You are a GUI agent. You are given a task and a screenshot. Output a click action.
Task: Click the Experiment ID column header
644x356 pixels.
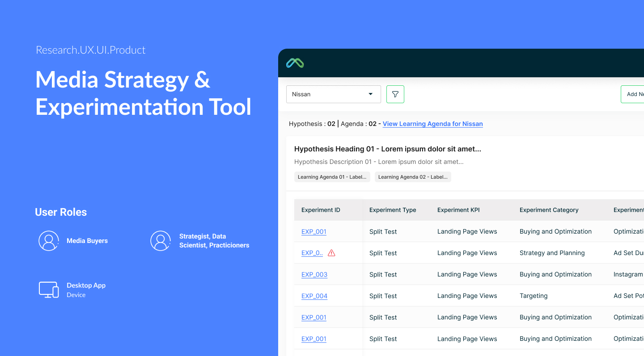(321, 209)
